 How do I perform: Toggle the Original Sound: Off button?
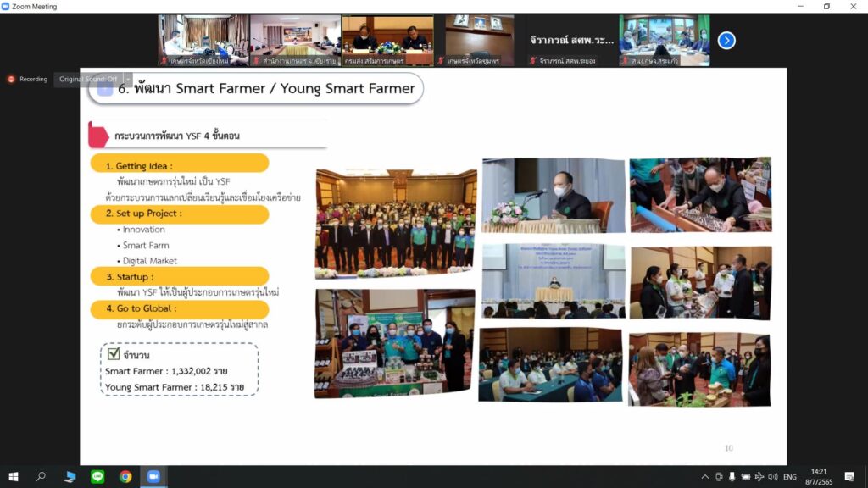(x=88, y=79)
